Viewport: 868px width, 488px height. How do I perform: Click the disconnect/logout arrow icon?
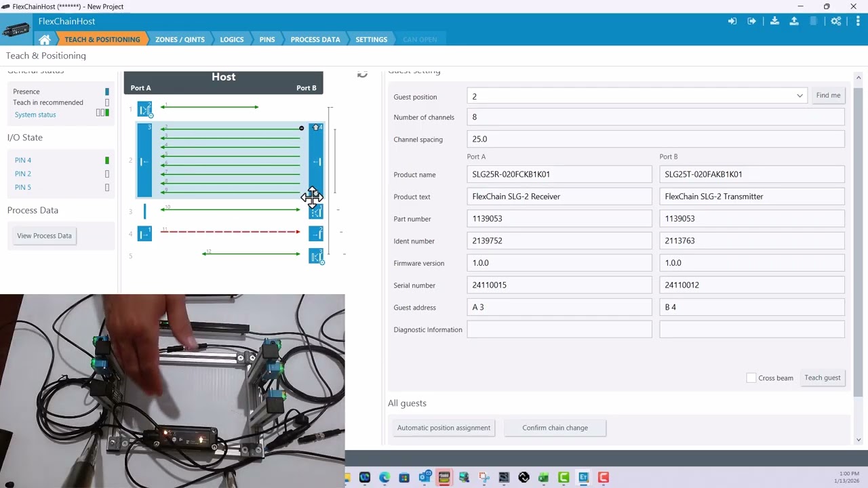click(751, 21)
